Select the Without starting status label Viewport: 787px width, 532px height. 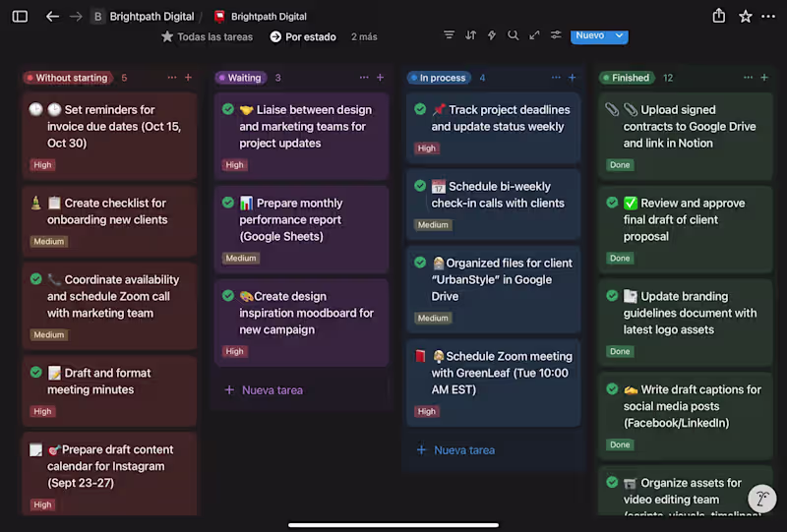tap(67, 78)
